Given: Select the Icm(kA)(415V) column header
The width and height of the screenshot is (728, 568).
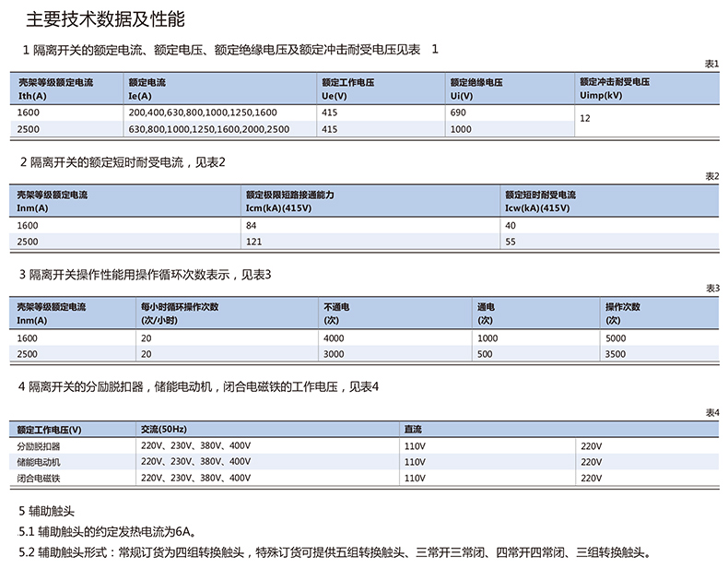Looking at the screenshot, I should (289, 201).
